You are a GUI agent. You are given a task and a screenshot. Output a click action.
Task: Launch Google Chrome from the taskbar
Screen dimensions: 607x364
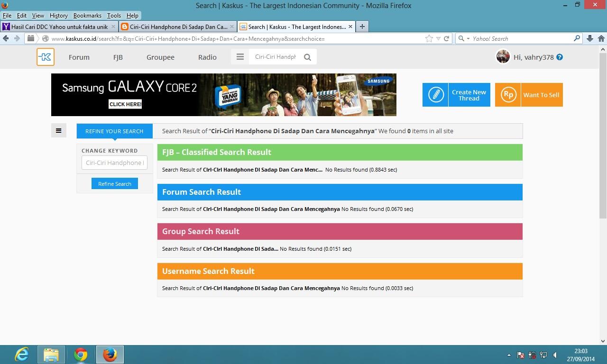pyautogui.click(x=81, y=355)
